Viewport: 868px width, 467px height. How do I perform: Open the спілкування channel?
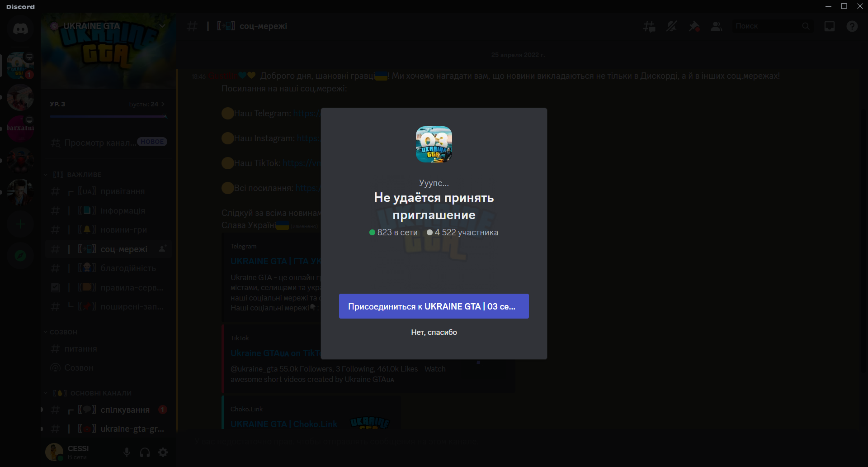click(x=108, y=410)
